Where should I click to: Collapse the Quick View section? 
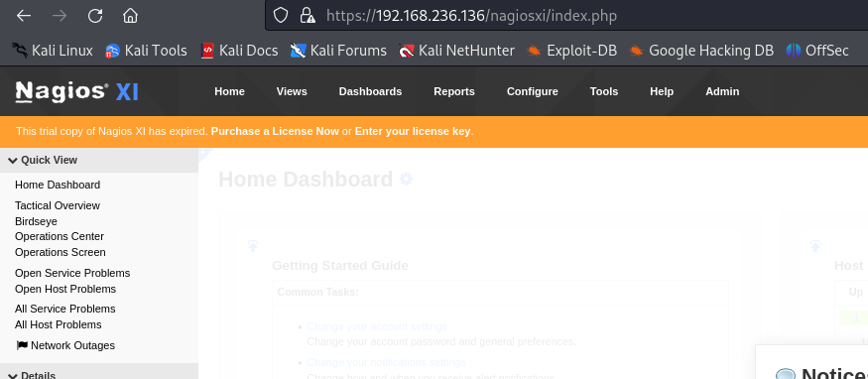click(x=43, y=161)
